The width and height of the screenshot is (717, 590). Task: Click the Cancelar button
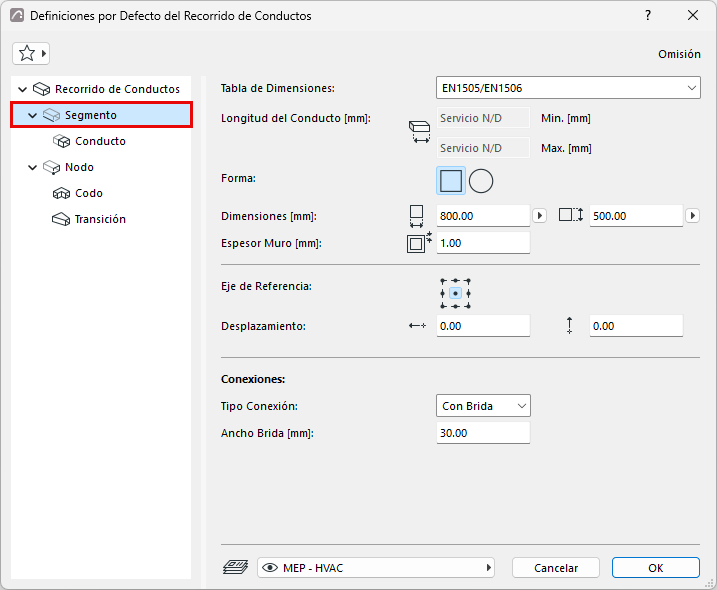click(556, 568)
